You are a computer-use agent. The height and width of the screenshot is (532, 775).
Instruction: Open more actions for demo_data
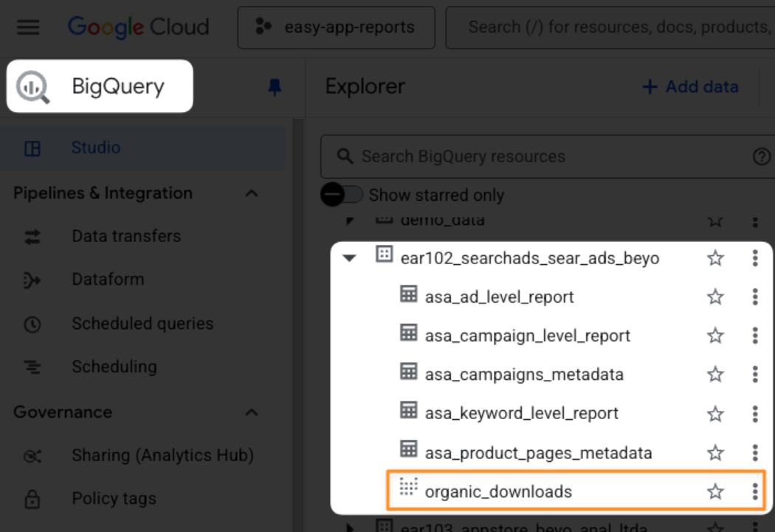pos(755,222)
